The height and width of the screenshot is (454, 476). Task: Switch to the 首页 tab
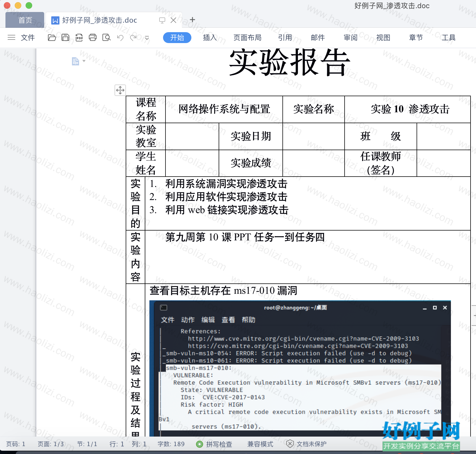(25, 20)
